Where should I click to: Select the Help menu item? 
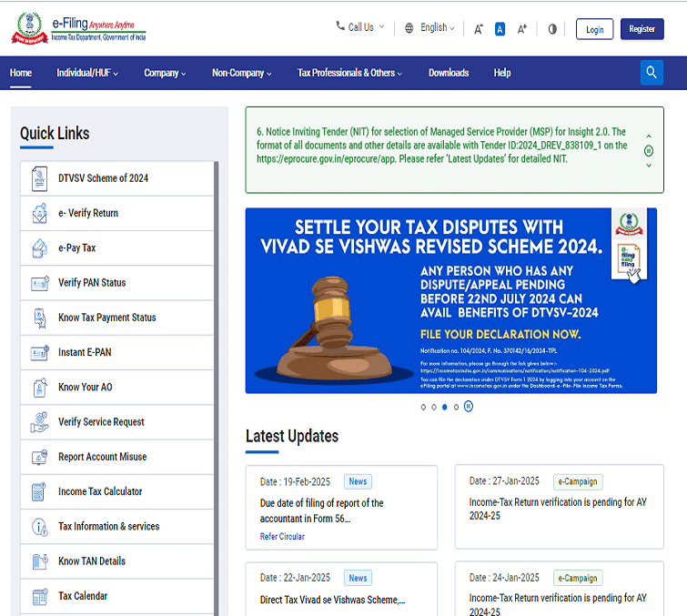click(502, 73)
